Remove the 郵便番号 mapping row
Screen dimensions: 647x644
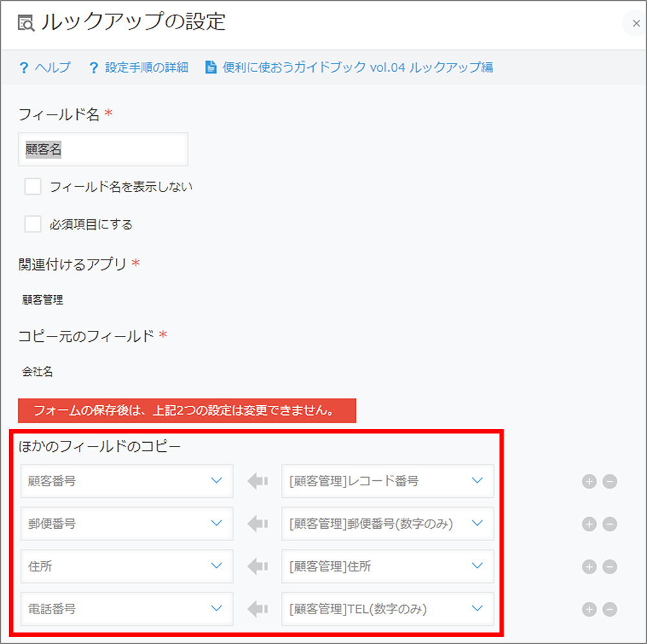point(609,524)
